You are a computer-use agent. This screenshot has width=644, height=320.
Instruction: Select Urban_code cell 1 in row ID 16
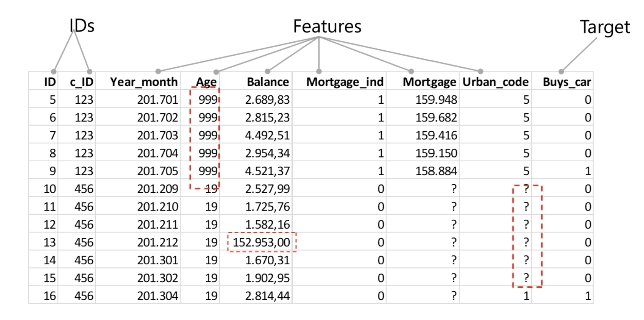pyautogui.click(x=526, y=296)
